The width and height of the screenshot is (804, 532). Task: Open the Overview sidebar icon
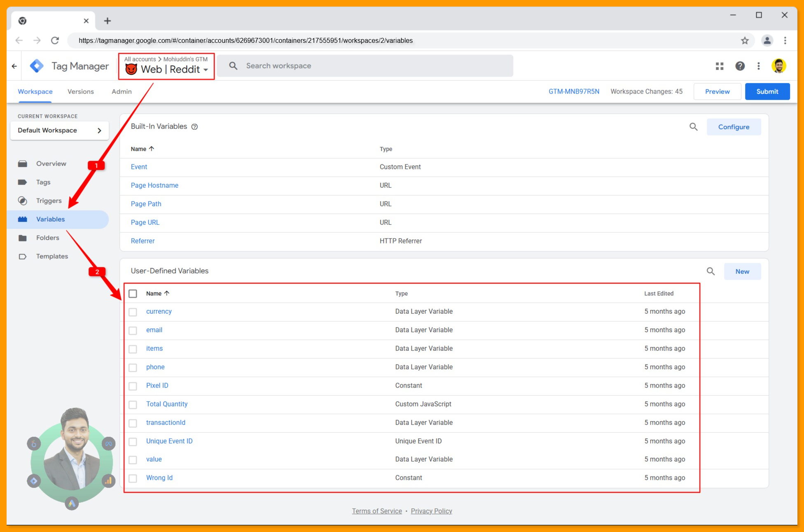coord(23,163)
